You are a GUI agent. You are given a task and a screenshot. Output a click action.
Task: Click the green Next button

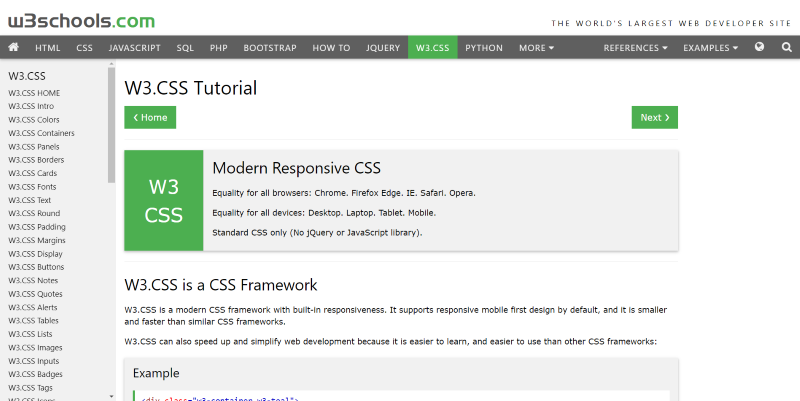[655, 117]
